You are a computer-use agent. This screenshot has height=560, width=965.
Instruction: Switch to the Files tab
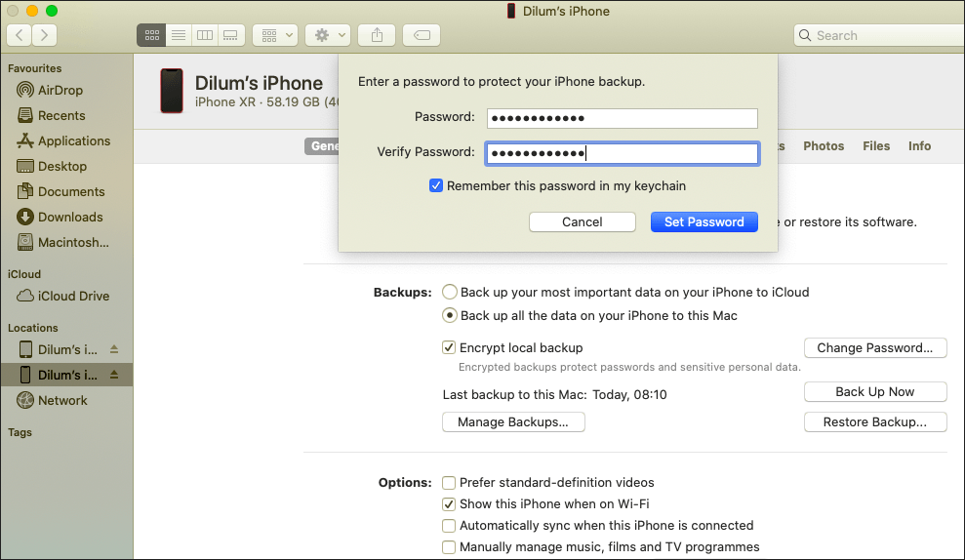click(876, 145)
